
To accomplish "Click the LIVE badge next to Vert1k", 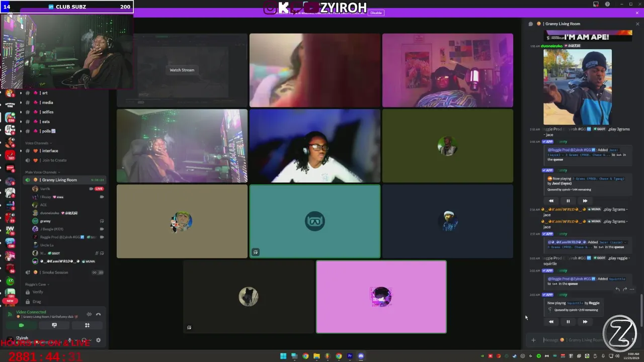I will (x=99, y=189).
